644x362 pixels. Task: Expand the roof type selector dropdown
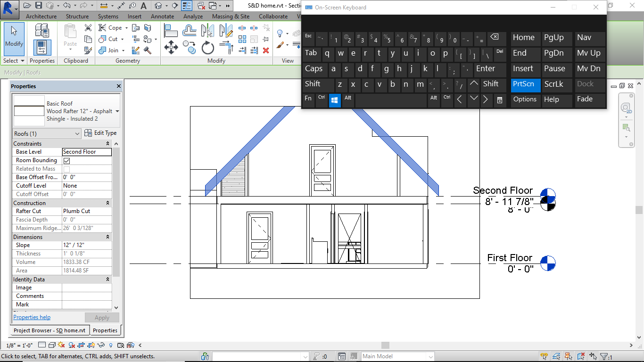click(117, 111)
